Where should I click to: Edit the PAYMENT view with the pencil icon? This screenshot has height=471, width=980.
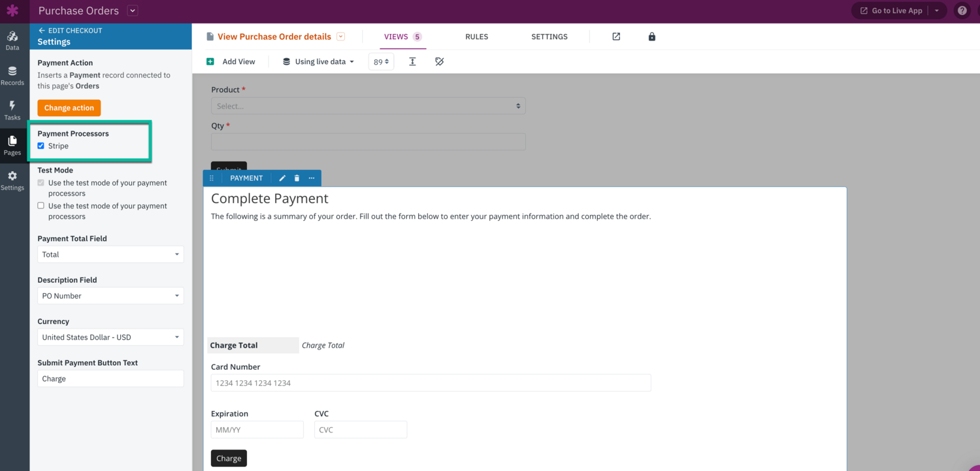pyautogui.click(x=282, y=178)
